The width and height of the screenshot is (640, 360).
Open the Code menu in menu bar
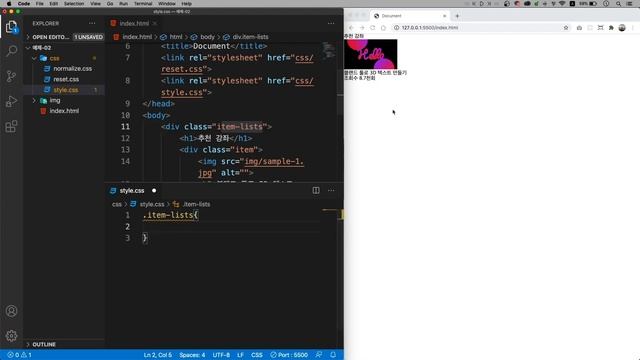[24, 3]
